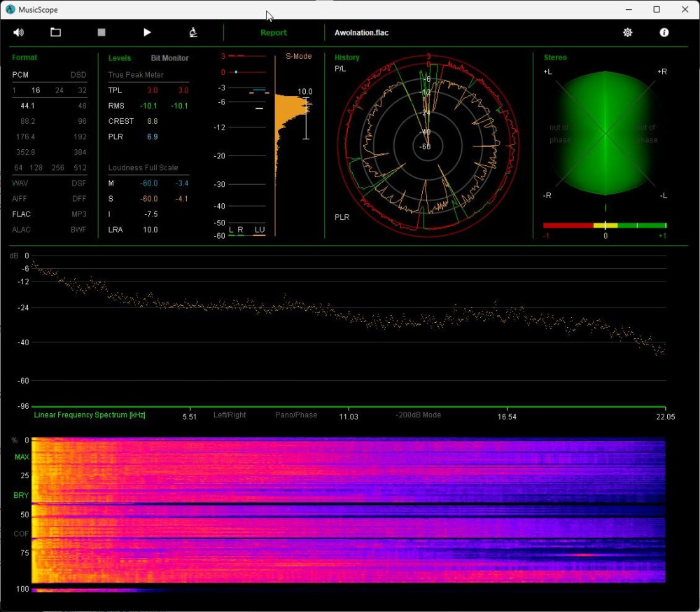Viewport: 700px width, 612px height.
Task: Click the 11.03 kHz axis label
Action: click(348, 417)
